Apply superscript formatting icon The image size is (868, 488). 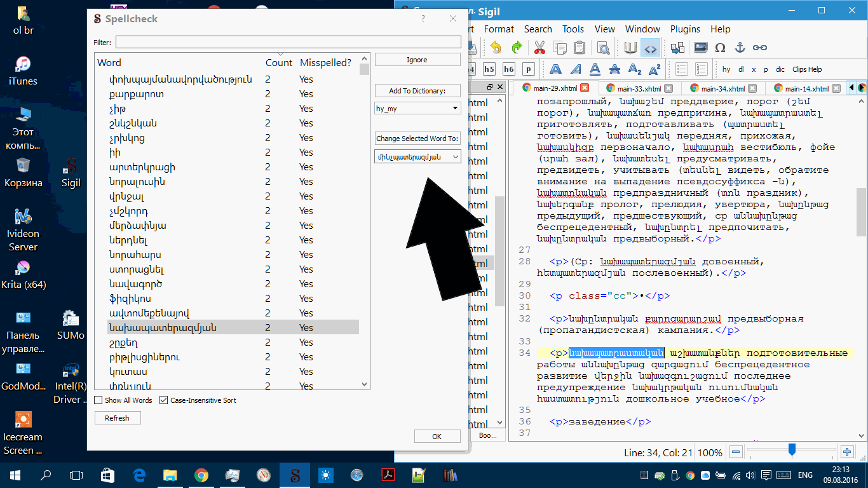pos(654,69)
